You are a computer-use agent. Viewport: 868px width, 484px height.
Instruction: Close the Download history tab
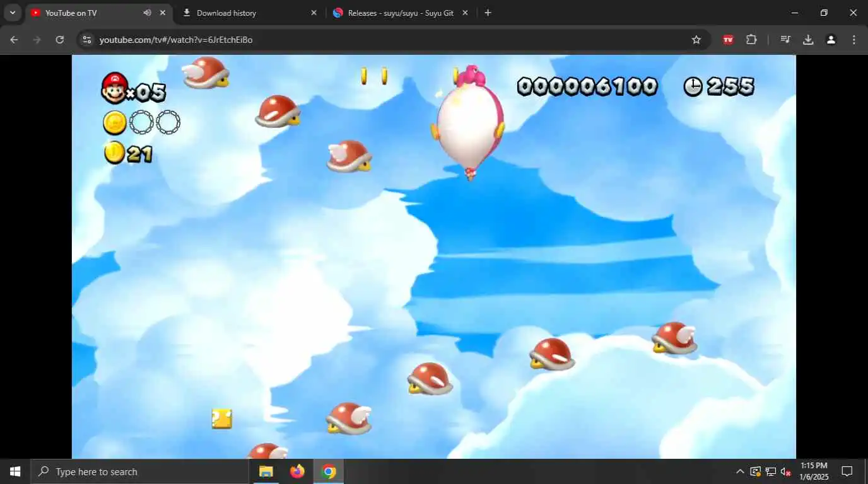[314, 13]
